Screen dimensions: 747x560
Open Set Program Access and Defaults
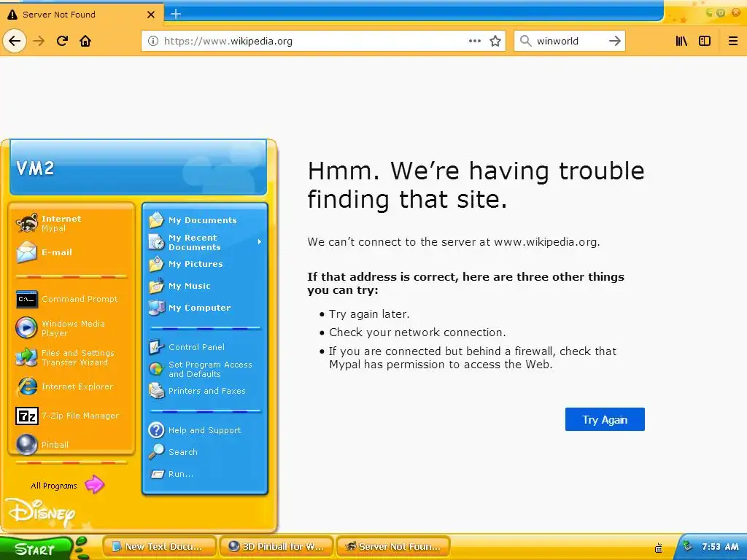click(205, 369)
